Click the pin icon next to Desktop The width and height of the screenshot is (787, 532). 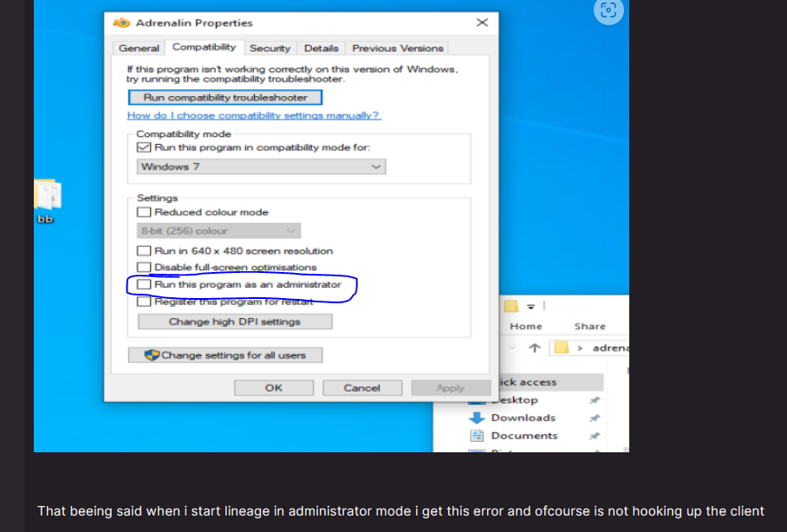[x=595, y=400]
